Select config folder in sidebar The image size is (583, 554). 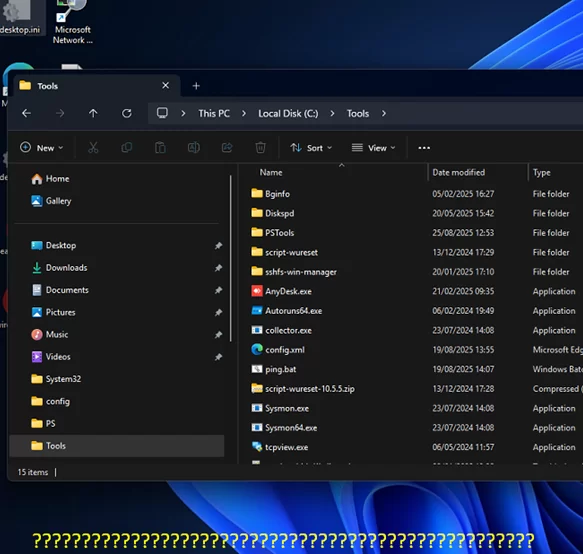[51, 401]
